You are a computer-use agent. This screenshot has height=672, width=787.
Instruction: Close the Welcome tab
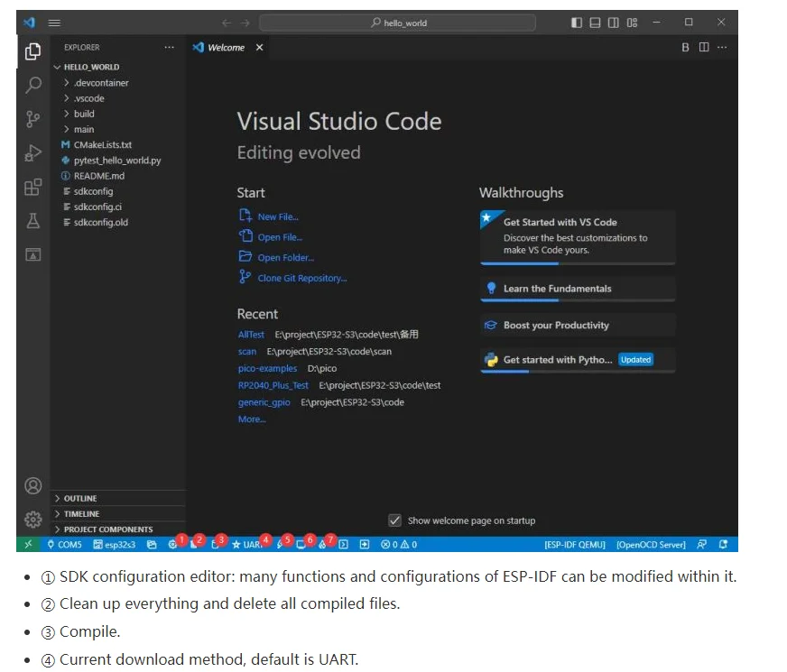(x=260, y=47)
